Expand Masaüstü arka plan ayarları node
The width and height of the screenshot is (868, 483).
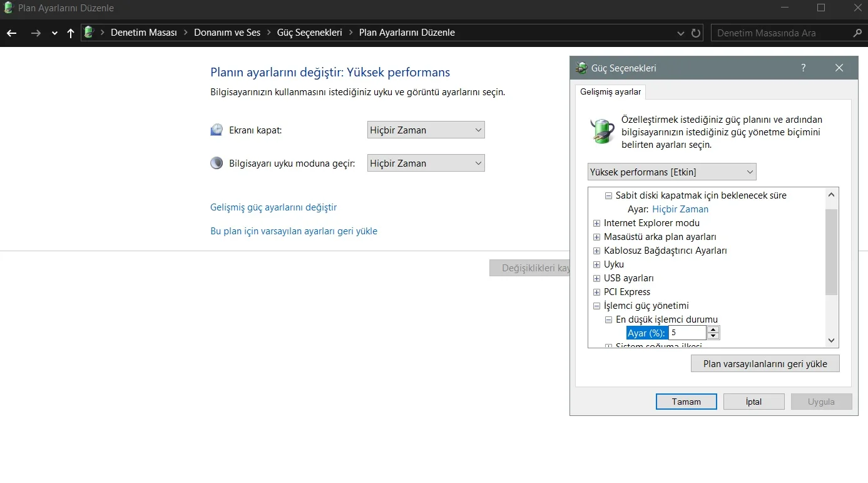click(597, 237)
